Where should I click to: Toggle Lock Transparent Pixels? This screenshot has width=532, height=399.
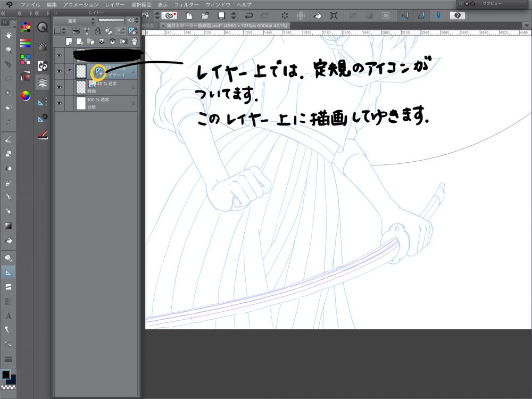point(109,31)
